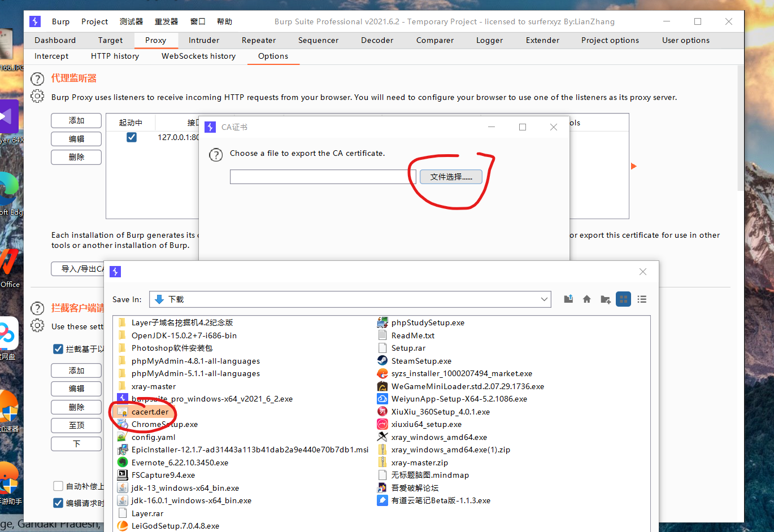Expand the Save In 下载 dropdown

(544, 299)
